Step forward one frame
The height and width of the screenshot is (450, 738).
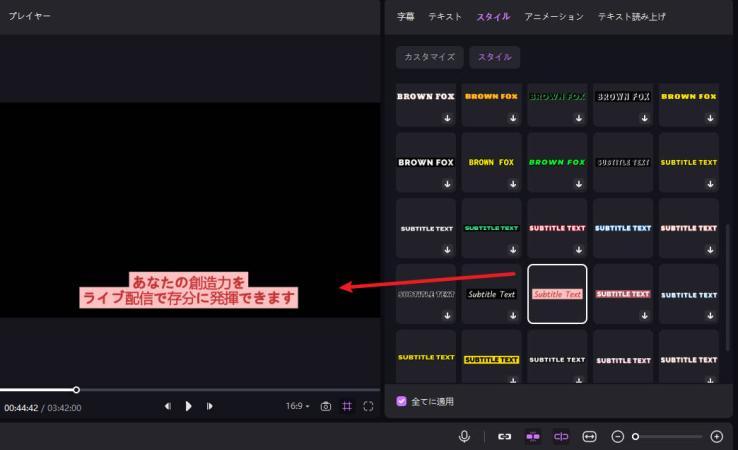(209, 406)
